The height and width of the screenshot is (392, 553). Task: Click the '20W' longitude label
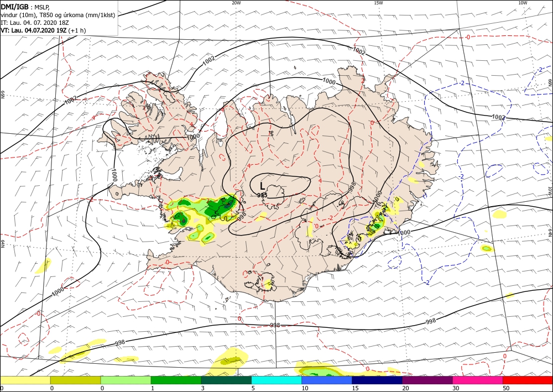[236, 3]
